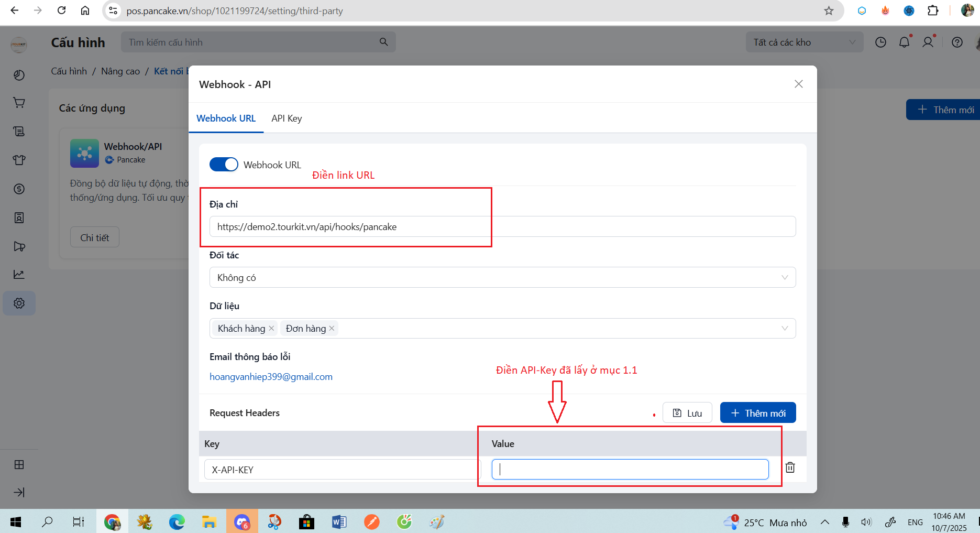Open the settings gear in sidebar
This screenshot has width=980, height=533.
tap(19, 303)
